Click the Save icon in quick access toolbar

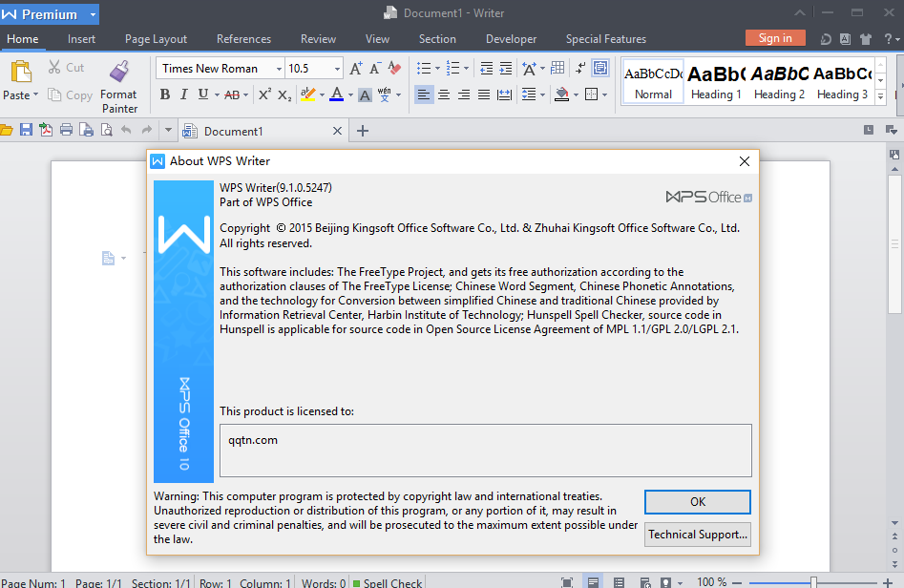tap(27, 131)
